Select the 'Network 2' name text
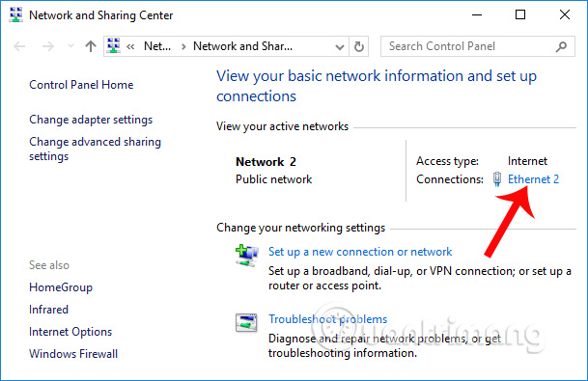The width and height of the screenshot is (588, 381). (x=266, y=162)
